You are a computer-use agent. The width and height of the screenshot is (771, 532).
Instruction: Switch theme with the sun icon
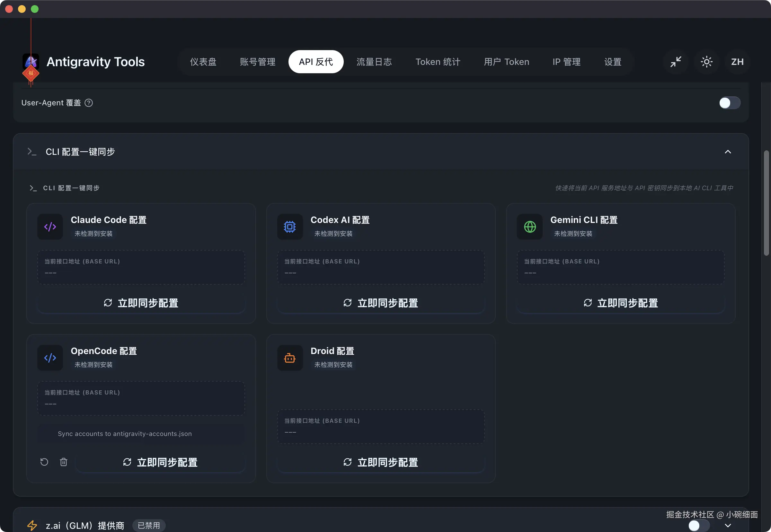point(706,62)
